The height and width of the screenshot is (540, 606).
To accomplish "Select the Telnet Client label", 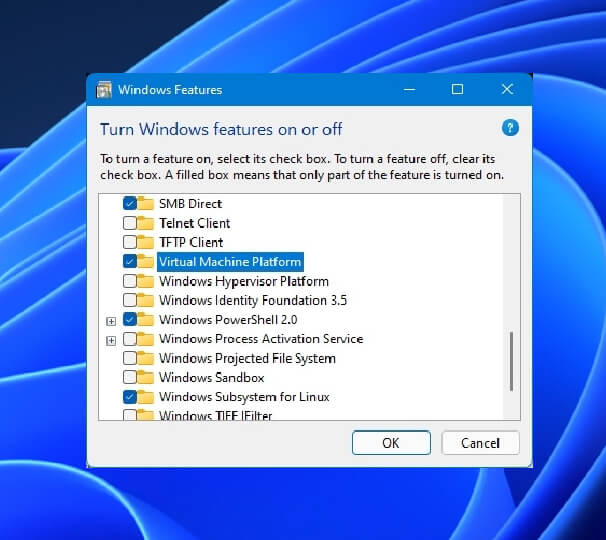I will click(x=194, y=223).
